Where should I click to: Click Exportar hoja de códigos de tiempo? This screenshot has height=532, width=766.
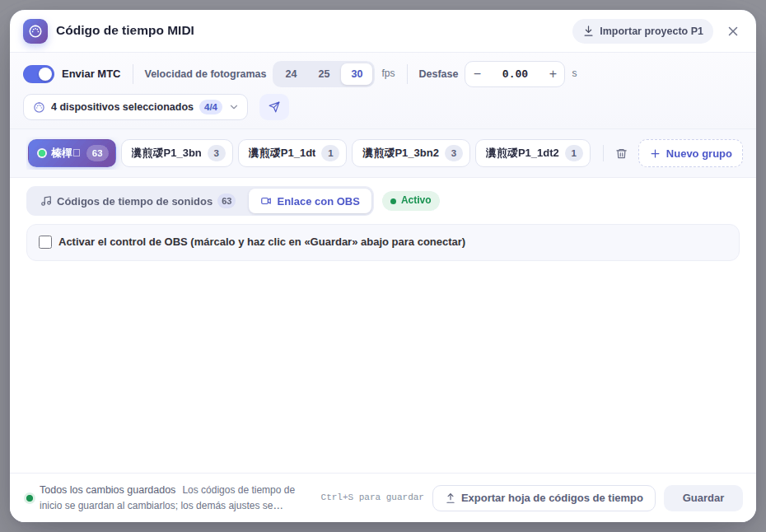pyautogui.click(x=544, y=498)
